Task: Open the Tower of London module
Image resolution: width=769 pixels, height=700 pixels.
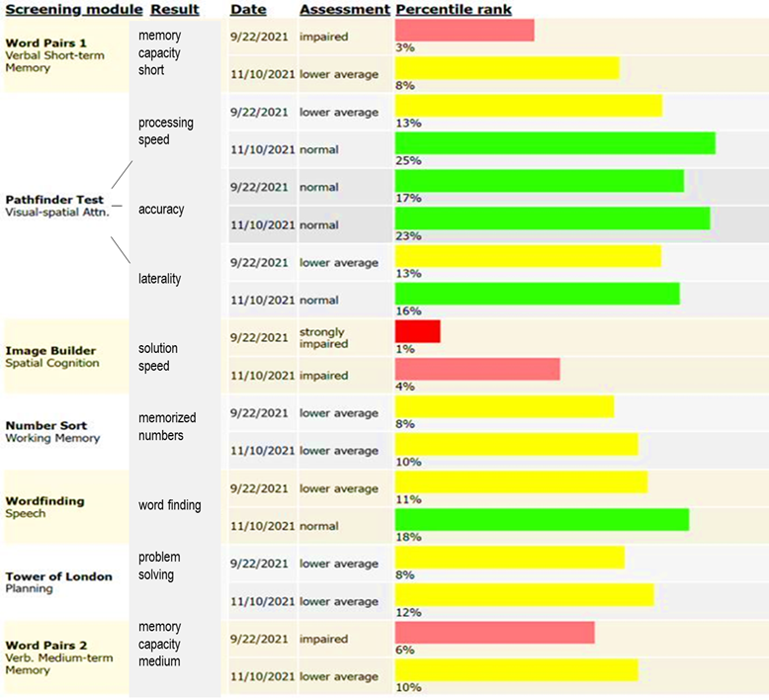Action: pos(59,576)
